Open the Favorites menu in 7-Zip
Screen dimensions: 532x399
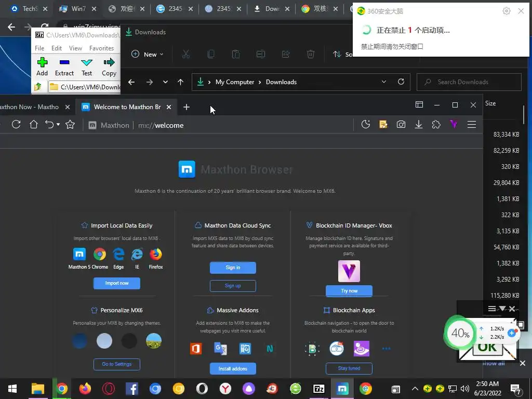[x=101, y=48]
